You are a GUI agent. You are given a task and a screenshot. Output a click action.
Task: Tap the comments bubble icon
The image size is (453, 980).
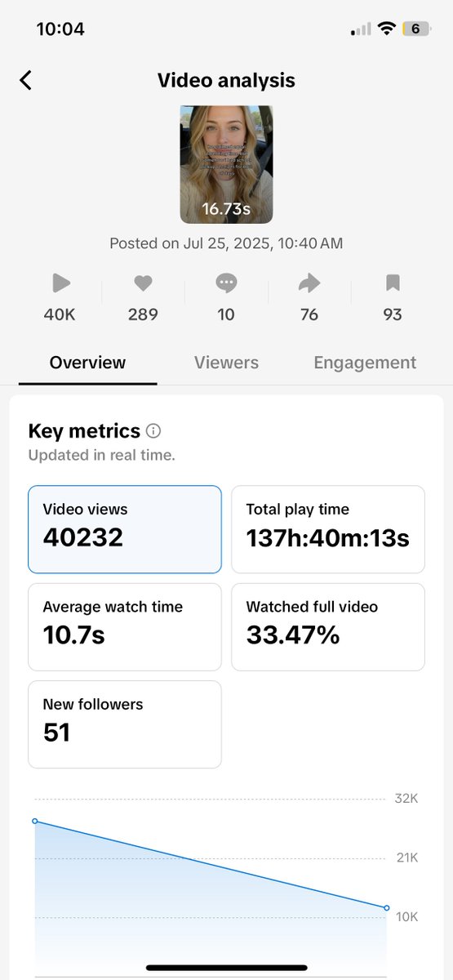pyautogui.click(x=226, y=283)
